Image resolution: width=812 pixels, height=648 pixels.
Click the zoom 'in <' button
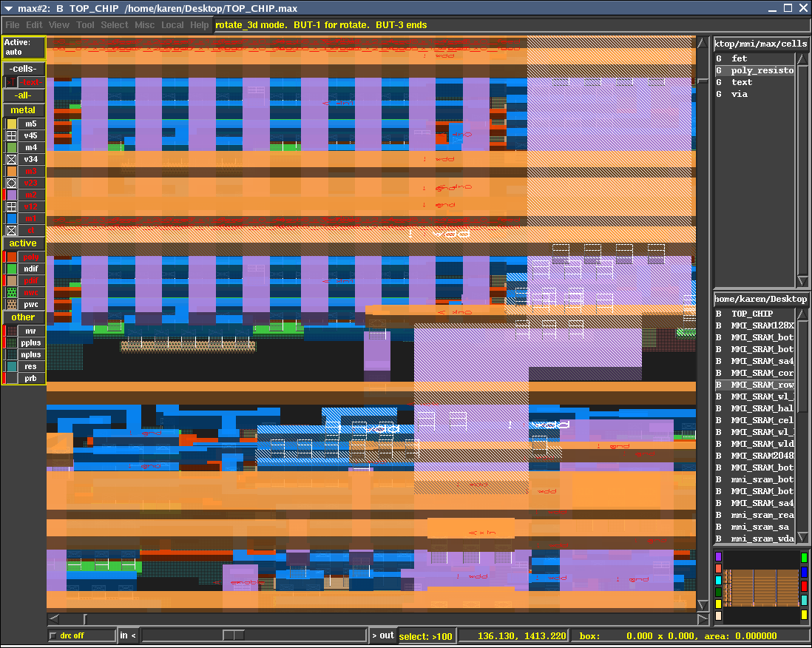click(x=127, y=635)
